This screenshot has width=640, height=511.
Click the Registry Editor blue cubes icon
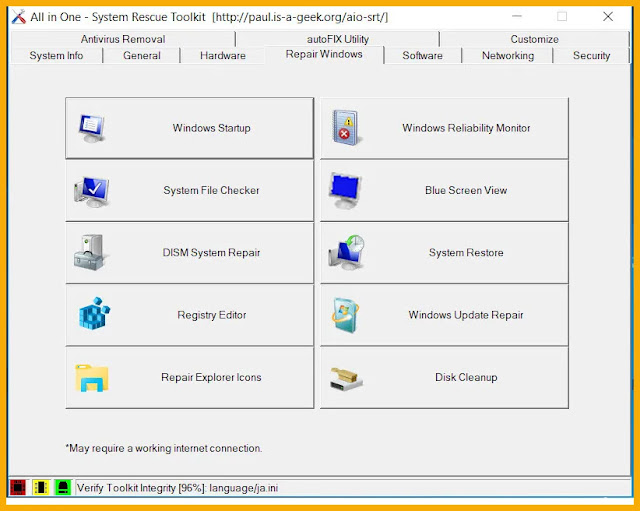(x=94, y=313)
